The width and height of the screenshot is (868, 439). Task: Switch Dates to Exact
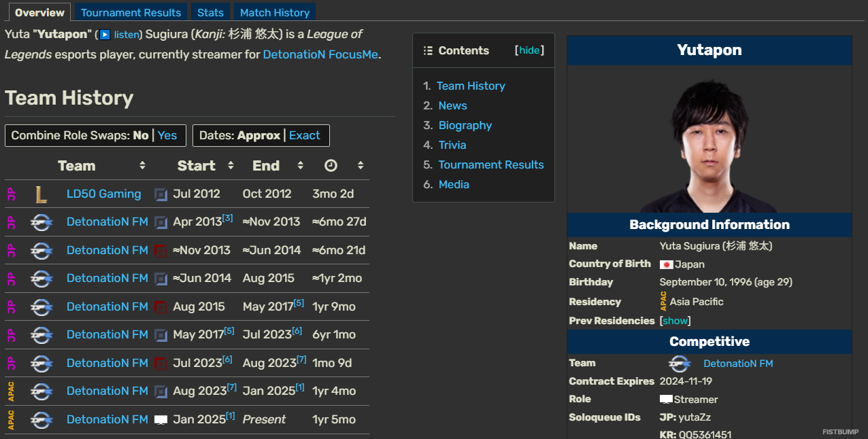[305, 135]
